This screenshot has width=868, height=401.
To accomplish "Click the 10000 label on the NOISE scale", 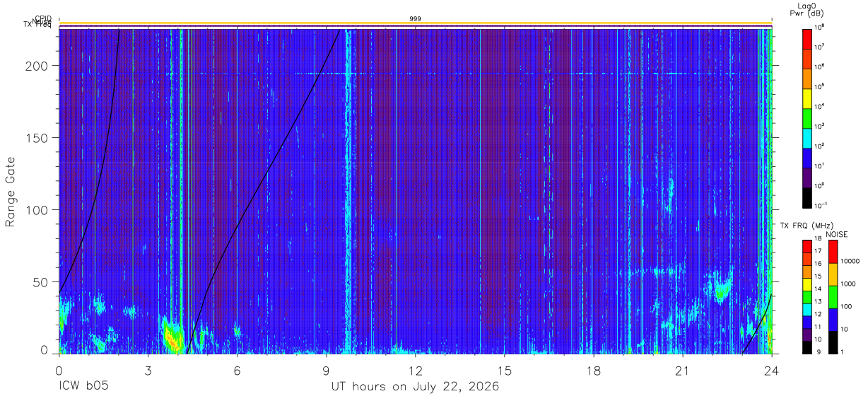I will pos(850,261).
